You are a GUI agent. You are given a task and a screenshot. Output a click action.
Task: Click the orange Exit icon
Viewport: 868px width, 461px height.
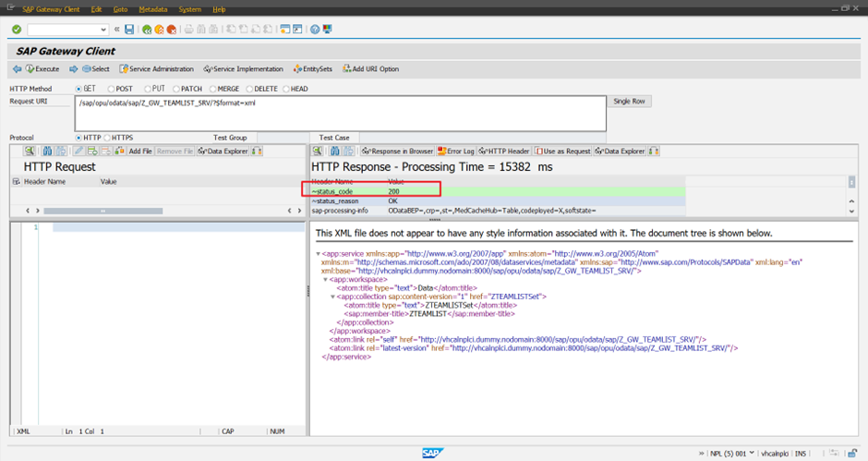(x=159, y=30)
